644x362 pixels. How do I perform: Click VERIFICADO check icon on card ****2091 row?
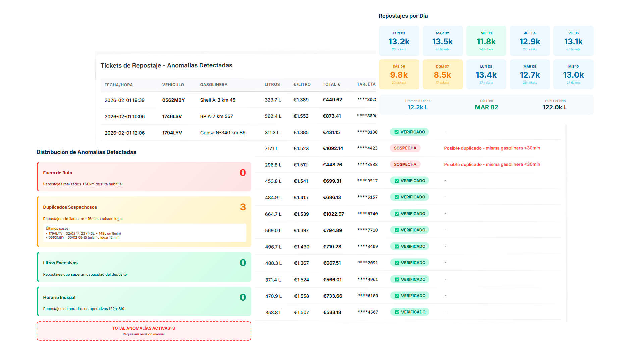click(x=397, y=263)
